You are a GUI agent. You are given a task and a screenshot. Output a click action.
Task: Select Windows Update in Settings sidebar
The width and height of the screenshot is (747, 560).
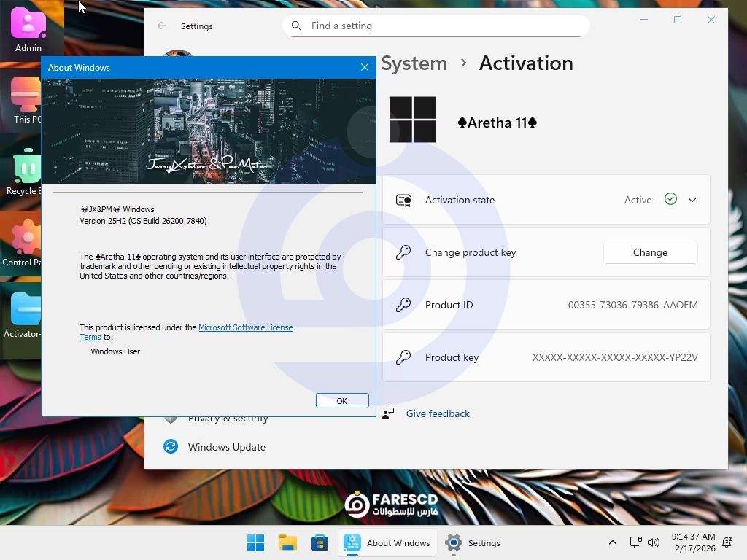click(226, 447)
